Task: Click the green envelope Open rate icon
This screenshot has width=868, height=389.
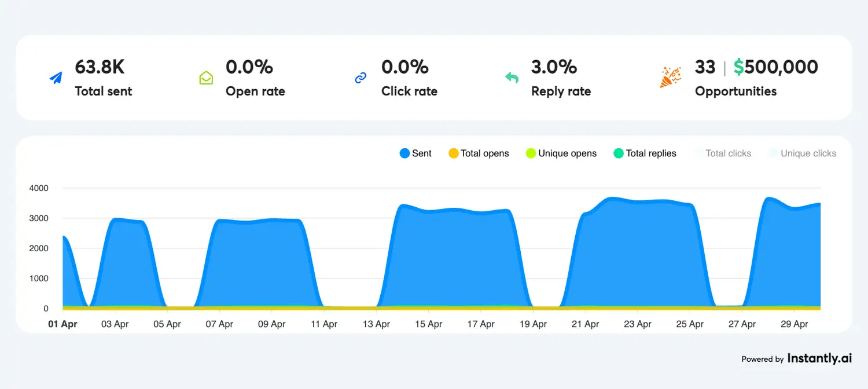Action: [206, 78]
